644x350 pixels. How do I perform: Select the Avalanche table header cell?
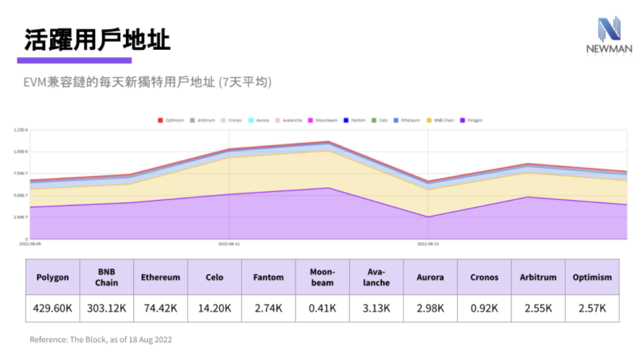[x=376, y=277]
